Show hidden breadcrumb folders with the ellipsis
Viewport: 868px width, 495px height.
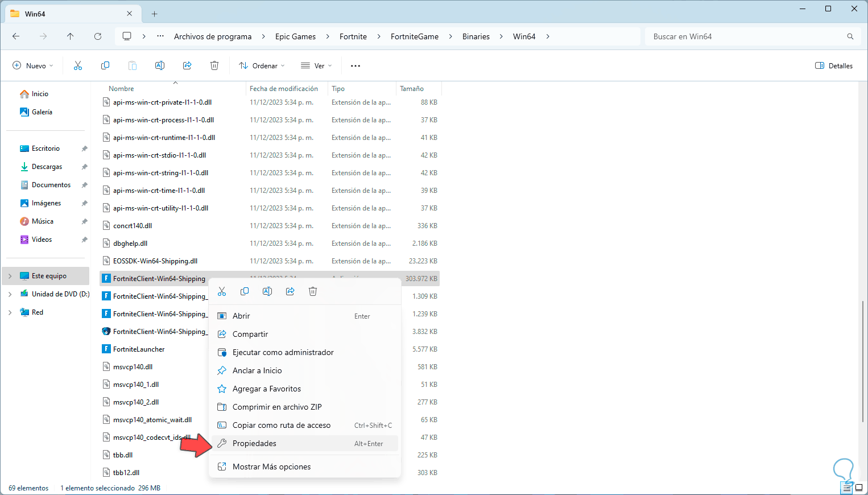[160, 36]
